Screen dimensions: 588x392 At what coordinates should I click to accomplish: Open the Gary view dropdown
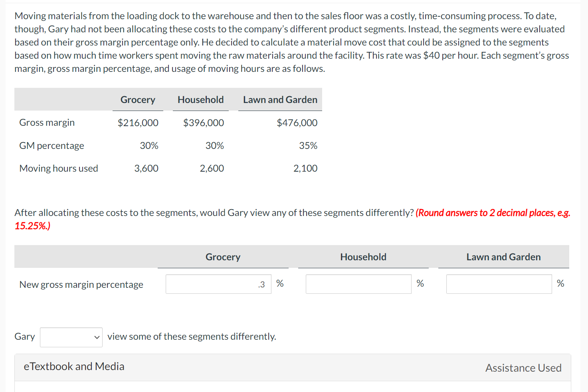[71, 337]
